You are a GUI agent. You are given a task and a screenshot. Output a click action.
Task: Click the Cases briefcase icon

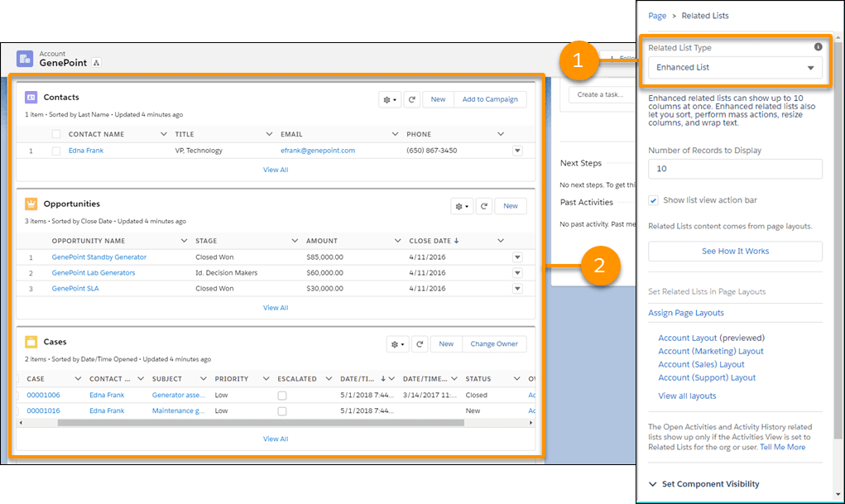point(31,342)
